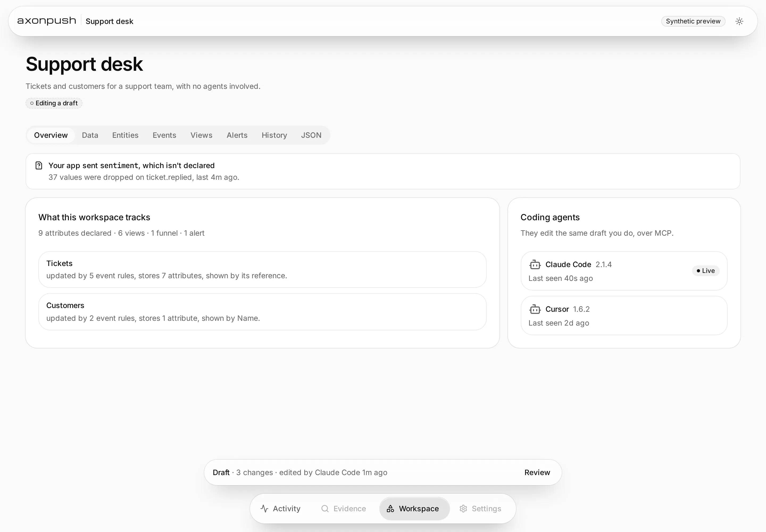Click the axonpush logo
Viewport: 766px width, 532px height.
tap(47, 21)
